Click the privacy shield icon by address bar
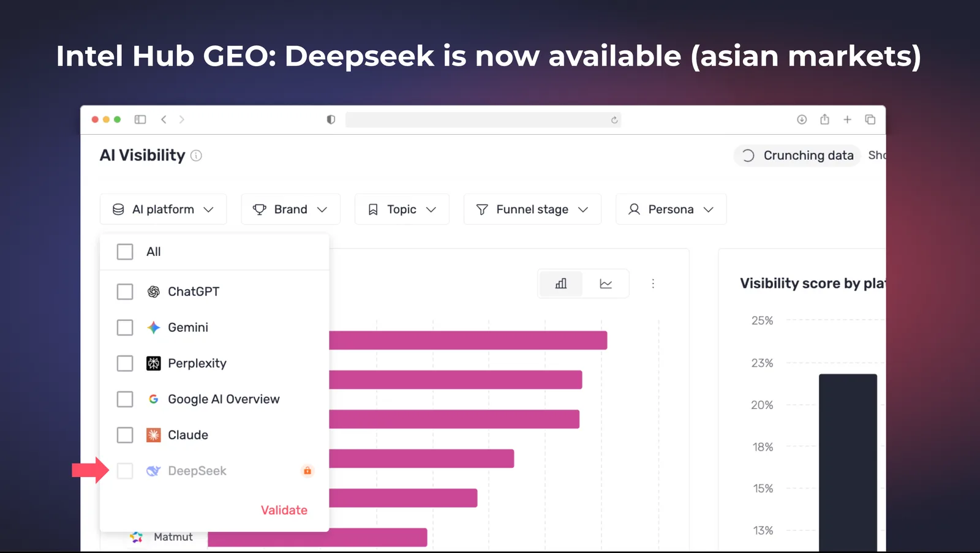The height and width of the screenshot is (553, 980). [331, 119]
